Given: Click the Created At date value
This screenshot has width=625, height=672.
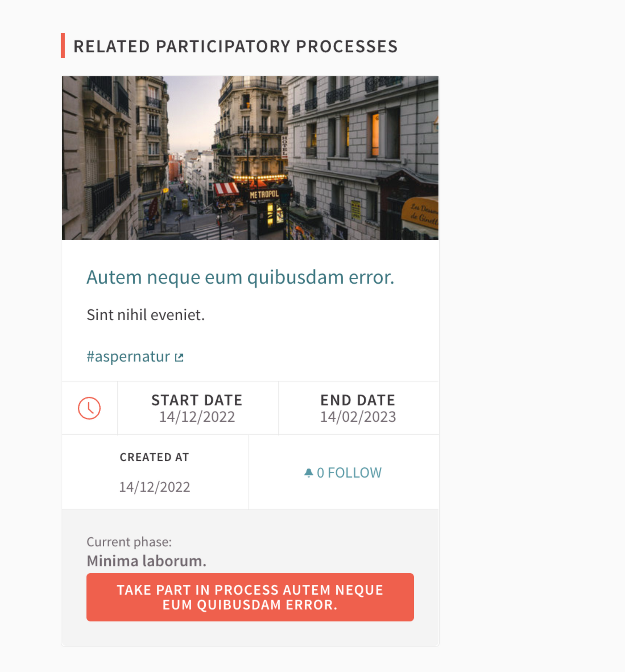Looking at the screenshot, I should tap(155, 487).
